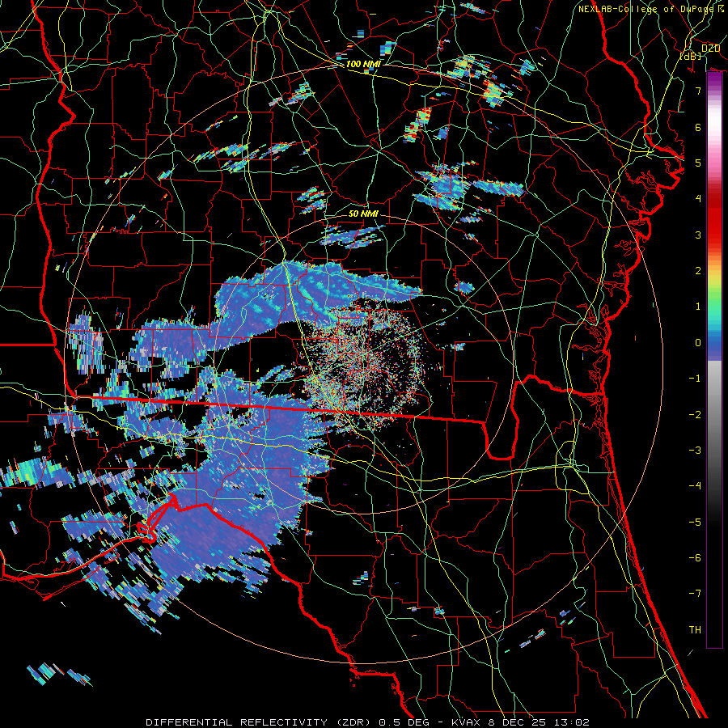Click the 50 NMI range ring label
The height and width of the screenshot is (728, 728).
pyautogui.click(x=363, y=214)
